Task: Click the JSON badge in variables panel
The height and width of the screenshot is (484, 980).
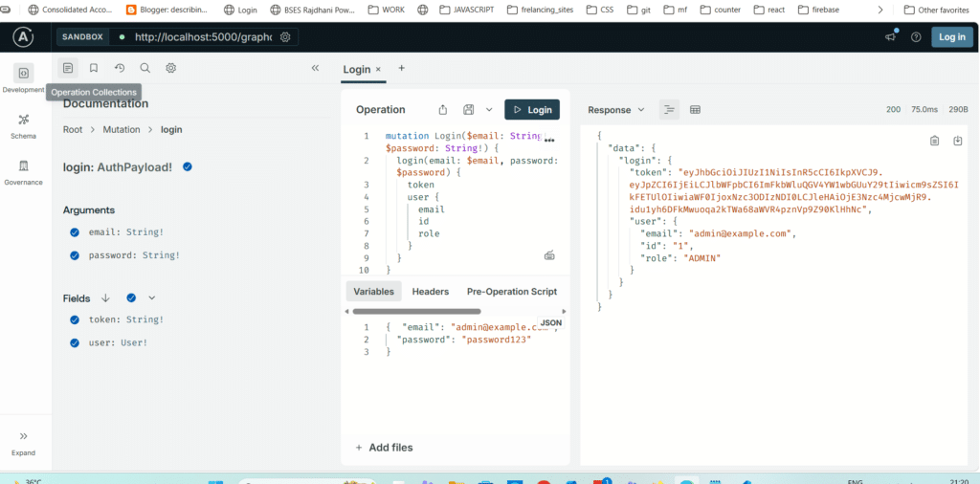Action: coord(550,323)
